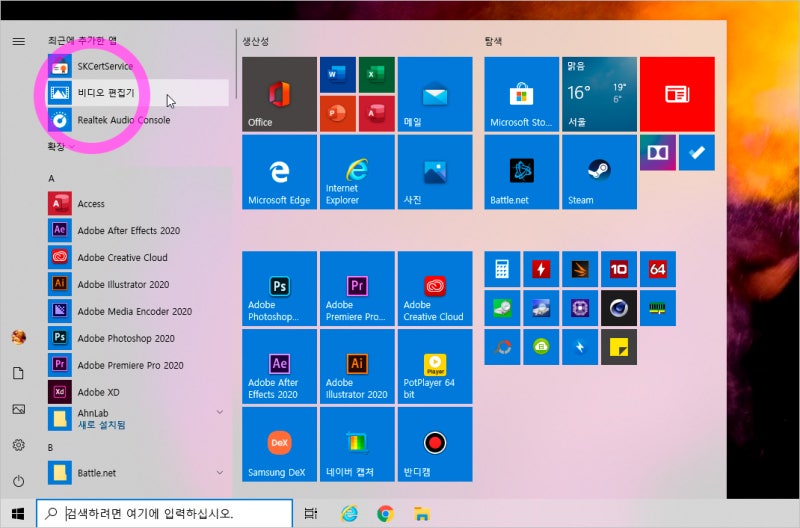The width and height of the screenshot is (800, 528).
Task: Open the green cloud small tile
Action: pos(541,347)
